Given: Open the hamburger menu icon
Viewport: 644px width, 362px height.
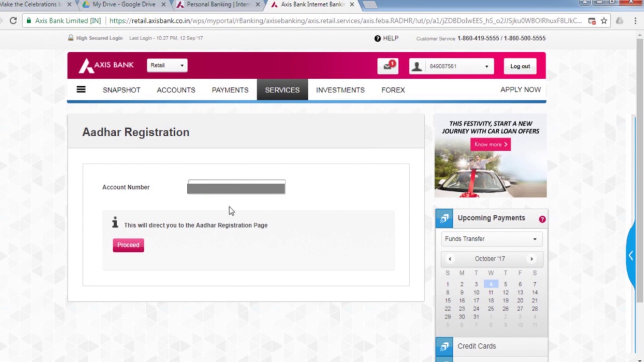Looking at the screenshot, I should click(81, 89).
